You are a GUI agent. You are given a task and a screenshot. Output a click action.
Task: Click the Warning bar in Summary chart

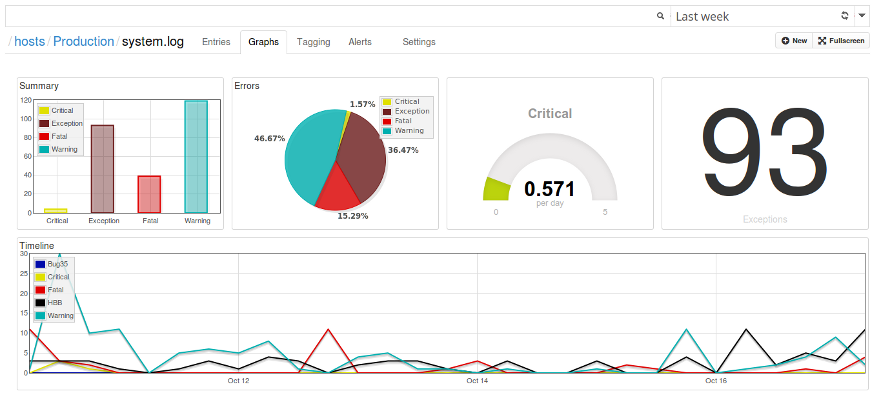coord(196,156)
